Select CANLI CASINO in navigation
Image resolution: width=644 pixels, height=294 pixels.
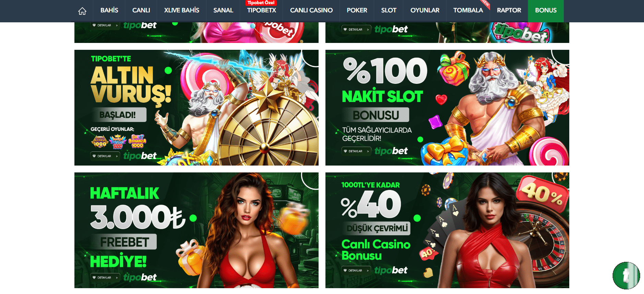coord(311,10)
